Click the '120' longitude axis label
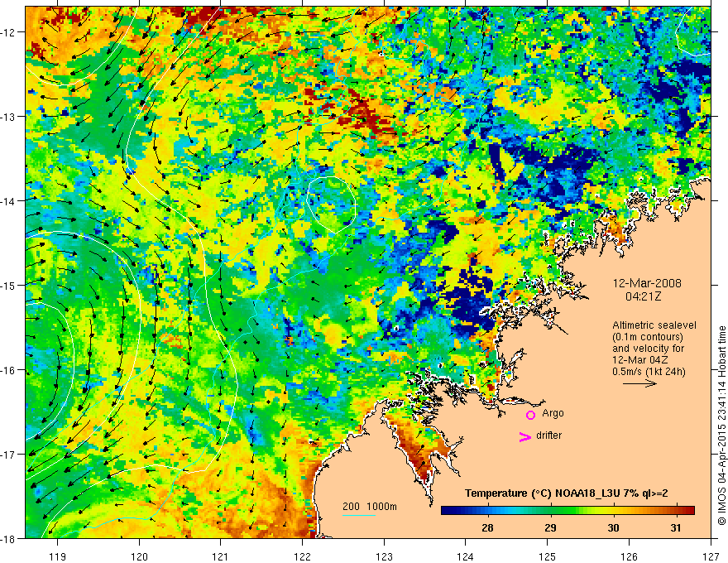 tap(139, 556)
